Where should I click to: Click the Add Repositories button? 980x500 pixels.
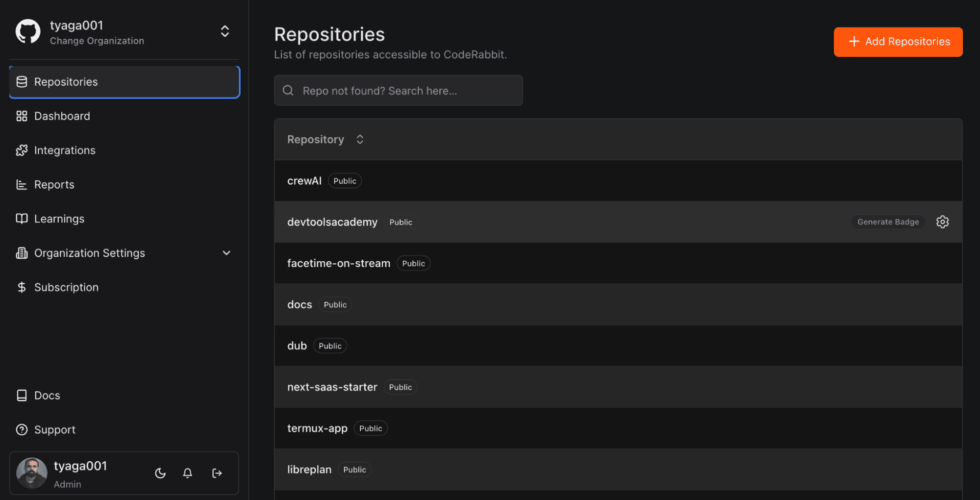click(898, 42)
